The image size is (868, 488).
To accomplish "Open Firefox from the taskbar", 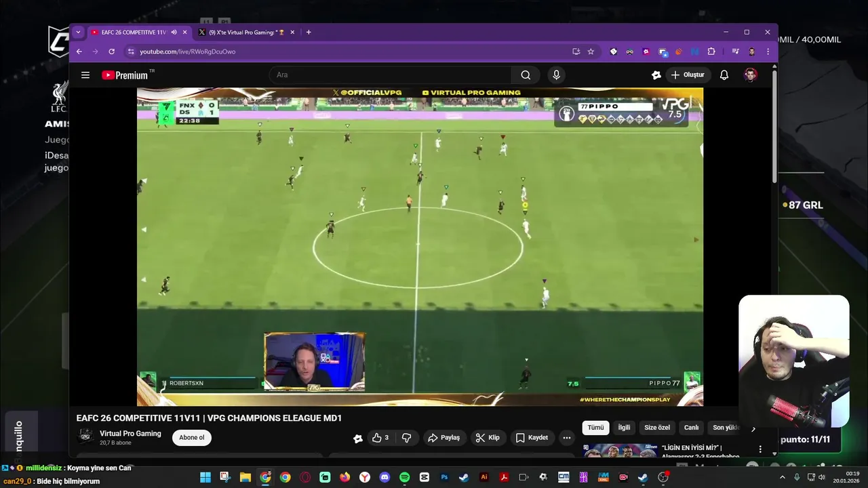I will pyautogui.click(x=345, y=477).
